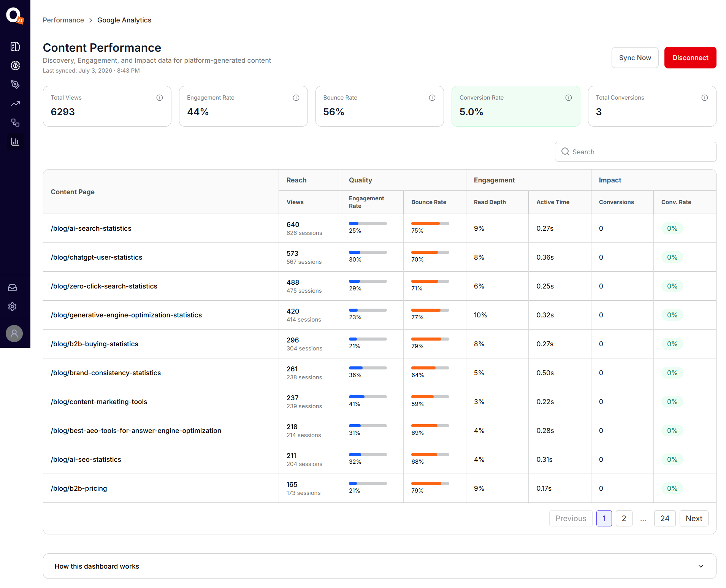Click the AI chip icon in sidebar
The height and width of the screenshot is (588, 726).
15,65
